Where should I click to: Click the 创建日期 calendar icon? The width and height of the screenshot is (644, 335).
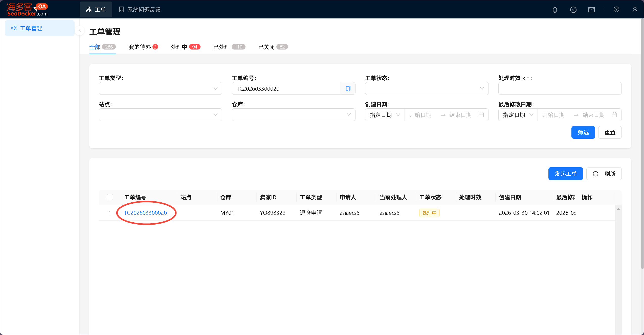pyautogui.click(x=481, y=115)
